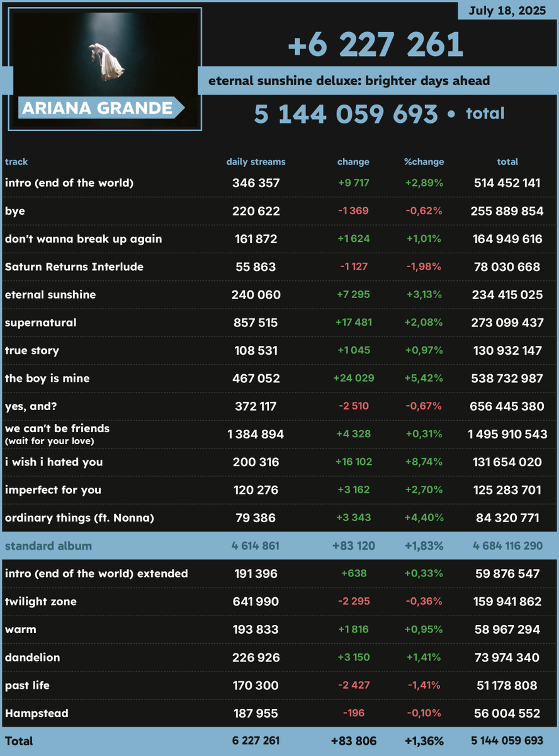The height and width of the screenshot is (756, 559).
Task: Select the 'we can't be friends' track name
Action: point(57,428)
